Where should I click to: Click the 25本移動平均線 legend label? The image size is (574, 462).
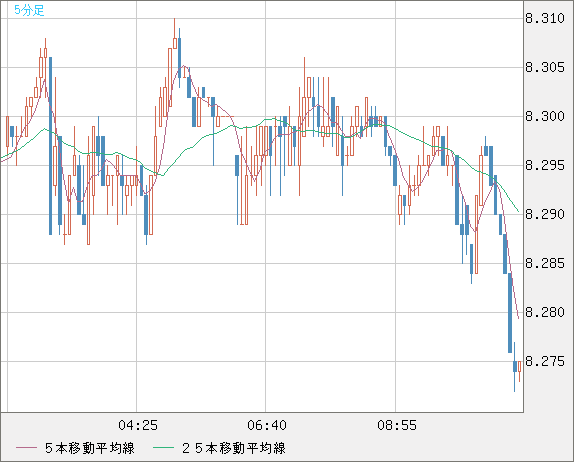(x=234, y=448)
